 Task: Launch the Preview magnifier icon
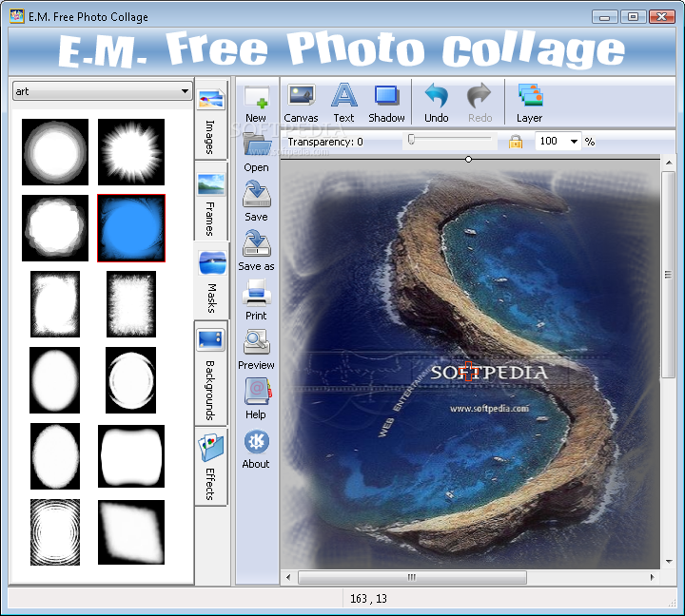pos(257,342)
